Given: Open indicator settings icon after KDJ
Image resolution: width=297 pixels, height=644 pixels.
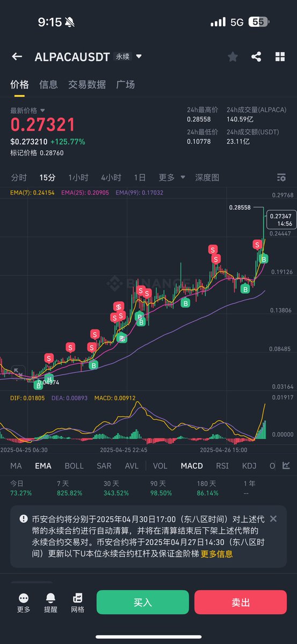Looking at the screenshot, I should tap(286, 465).
